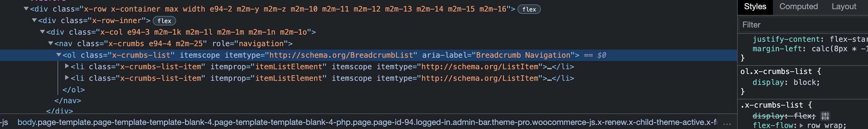Open the flexbox editor icon

[x=825, y=116]
